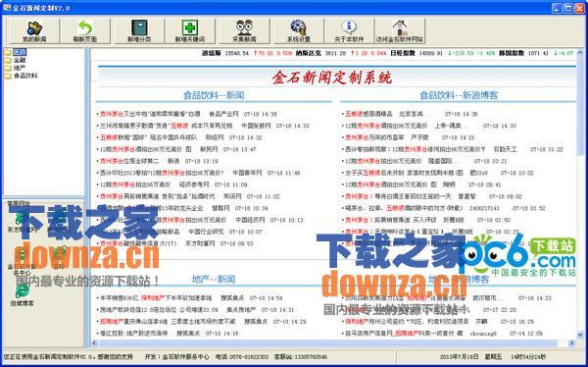Open 西泠印社2013春拍 news from 中国青年网
Viewport: 588px width, 367px height.
[162, 173]
